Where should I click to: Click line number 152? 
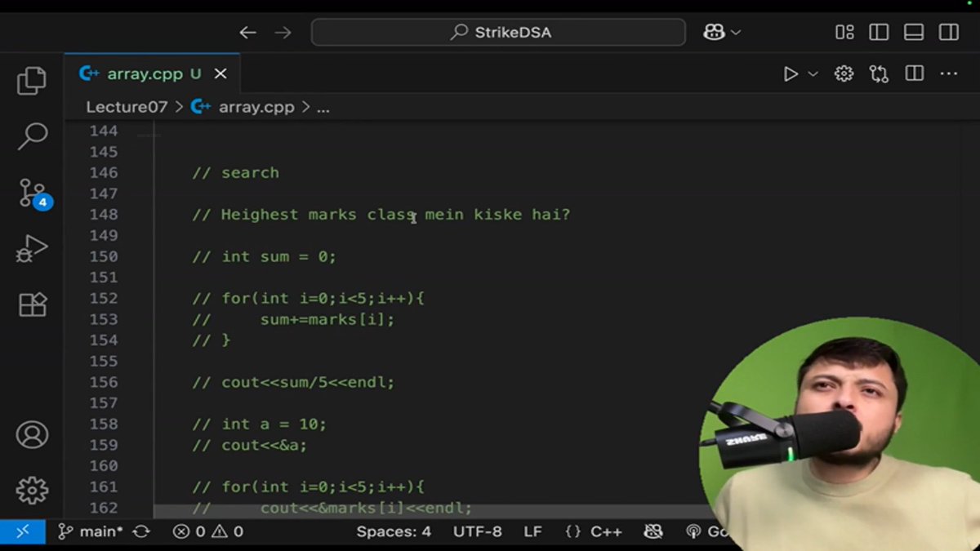click(104, 299)
